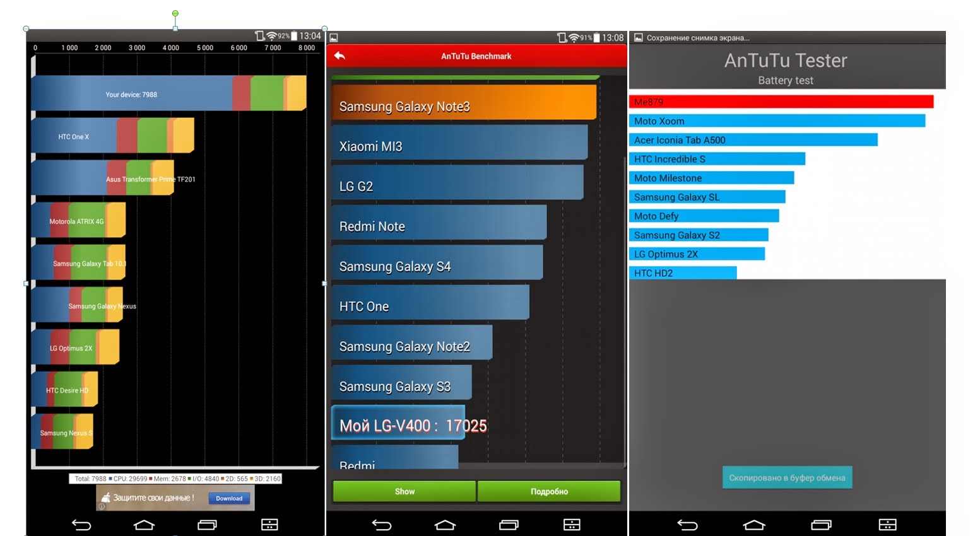Click the LG Optimus 2X chart bar
The width and height of the screenshot is (980, 536).
[75, 347]
